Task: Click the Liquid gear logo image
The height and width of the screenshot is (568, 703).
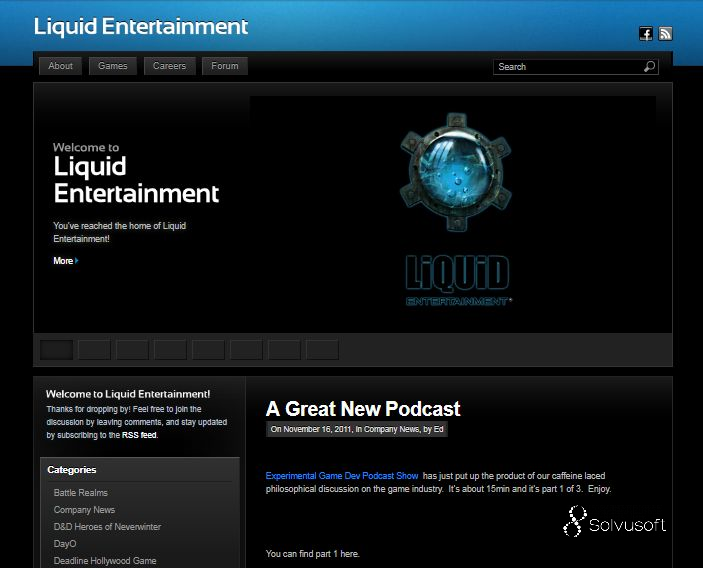Action: (456, 172)
